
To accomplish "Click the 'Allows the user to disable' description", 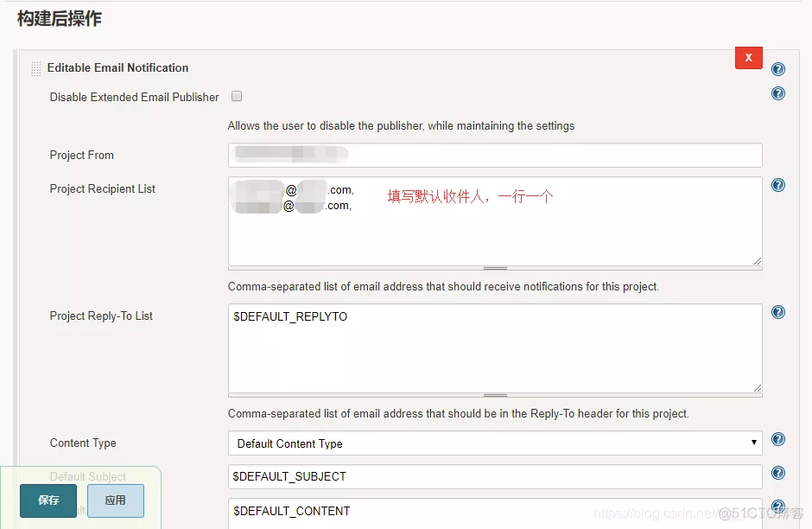I will (x=401, y=126).
